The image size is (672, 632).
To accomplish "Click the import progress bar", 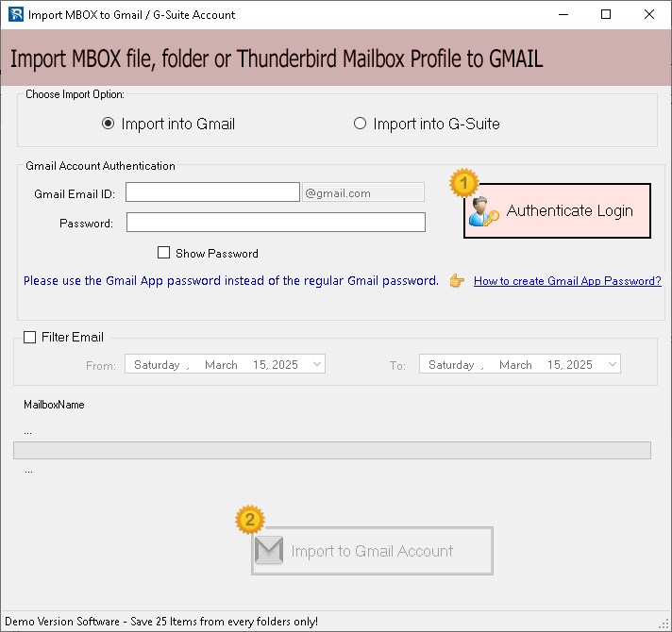I will pos(332,451).
